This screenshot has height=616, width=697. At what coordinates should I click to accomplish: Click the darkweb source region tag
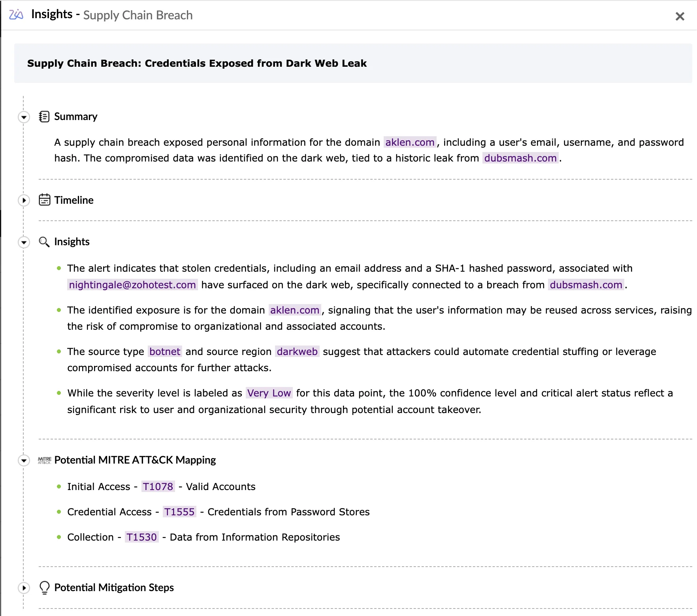[297, 351]
